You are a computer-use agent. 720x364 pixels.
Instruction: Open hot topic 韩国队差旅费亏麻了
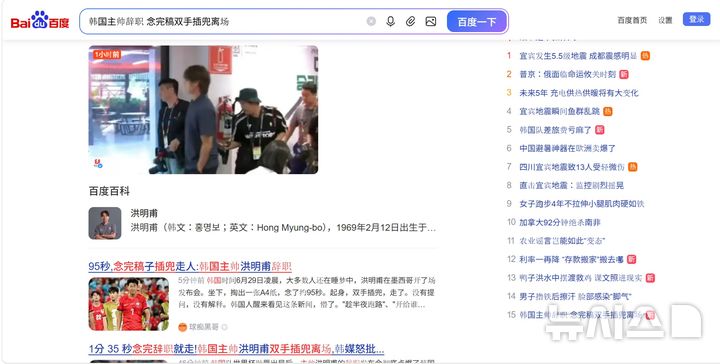tap(555, 130)
